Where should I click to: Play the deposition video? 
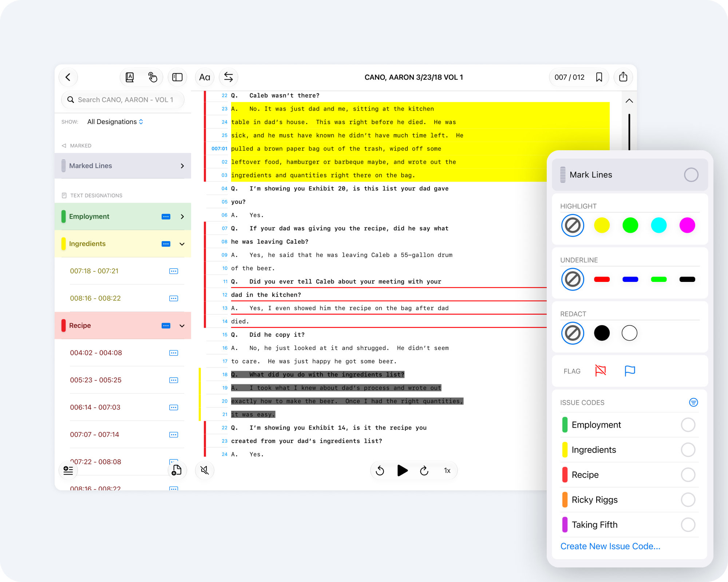(x=402, y=471)
